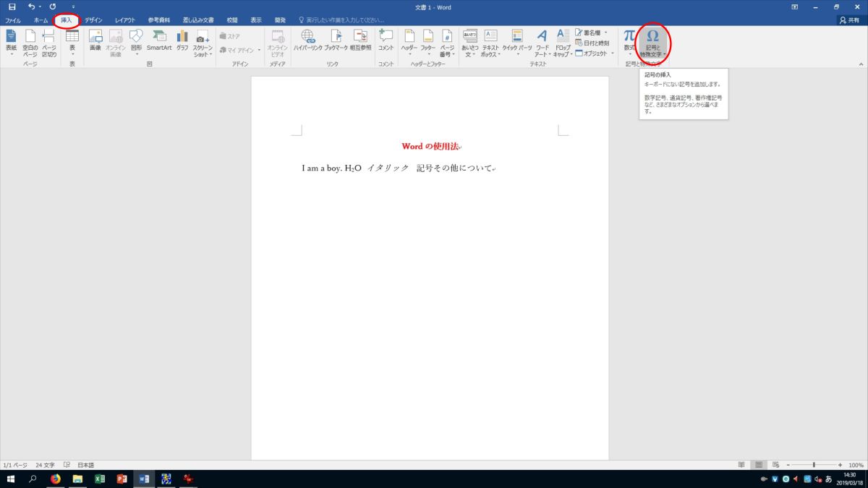Click the zoom slider handle
The width and height of the screenshot is (868, 488).
tap(814, 465)
